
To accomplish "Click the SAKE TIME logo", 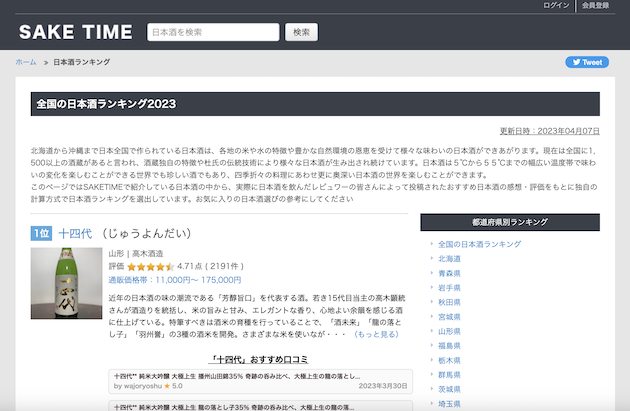I will [76, 32].
